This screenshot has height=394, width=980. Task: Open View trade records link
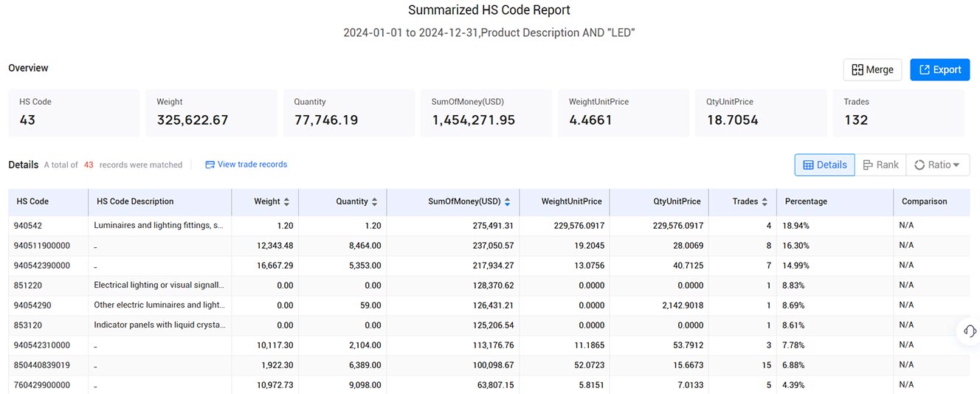pyautogui.click(x=246, y=165)
